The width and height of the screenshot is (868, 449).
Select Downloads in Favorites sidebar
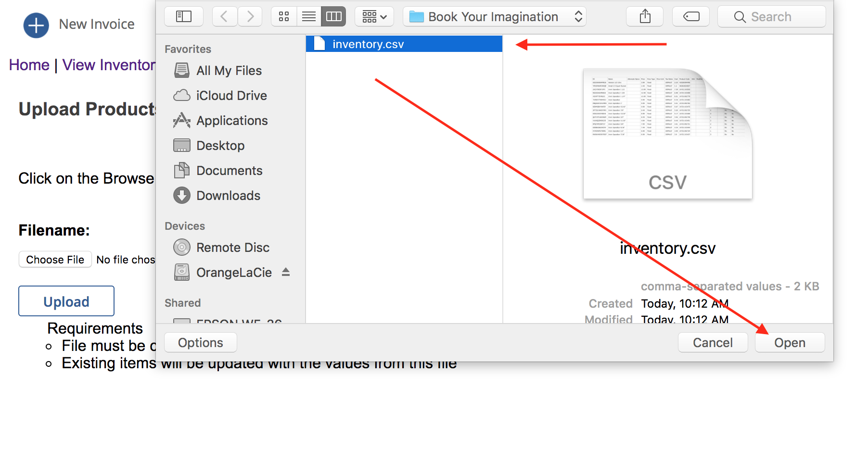(228, 196)
